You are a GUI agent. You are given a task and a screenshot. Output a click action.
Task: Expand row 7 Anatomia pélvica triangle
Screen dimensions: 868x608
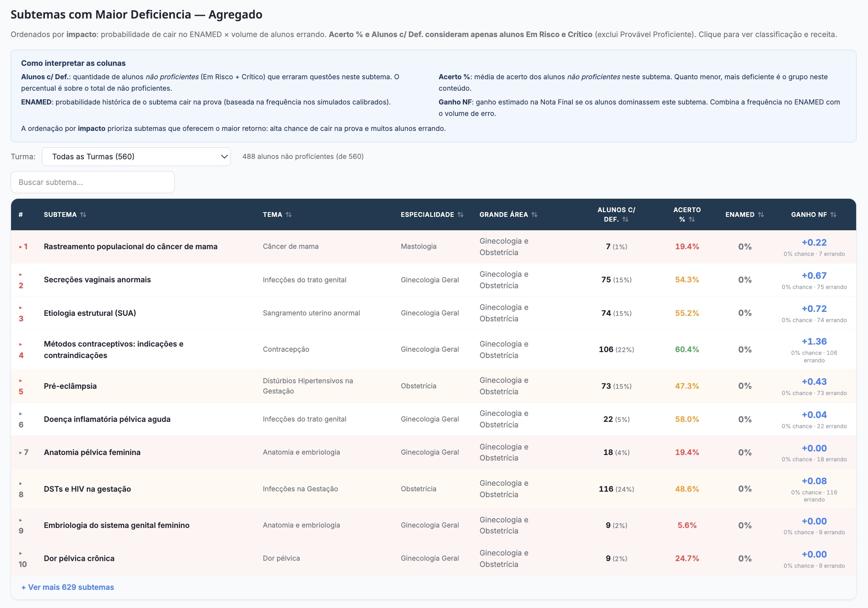pos(21,453)
